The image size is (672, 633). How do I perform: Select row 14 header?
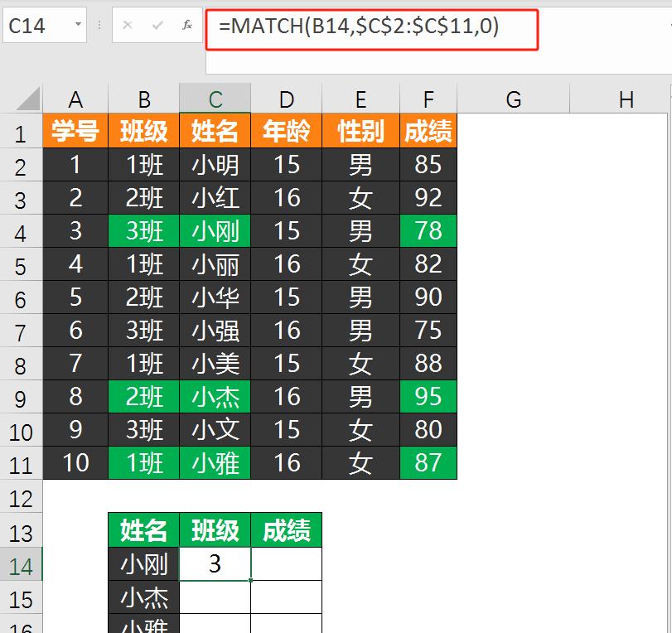21,564
